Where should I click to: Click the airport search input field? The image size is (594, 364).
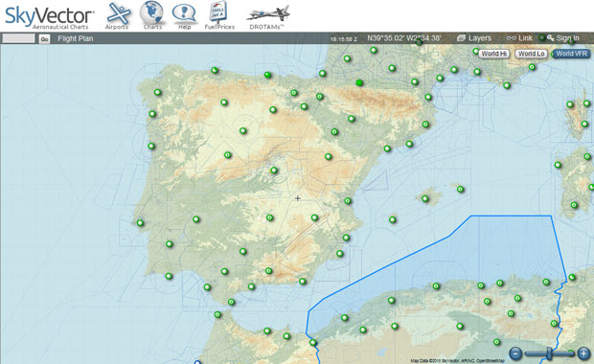18,38
